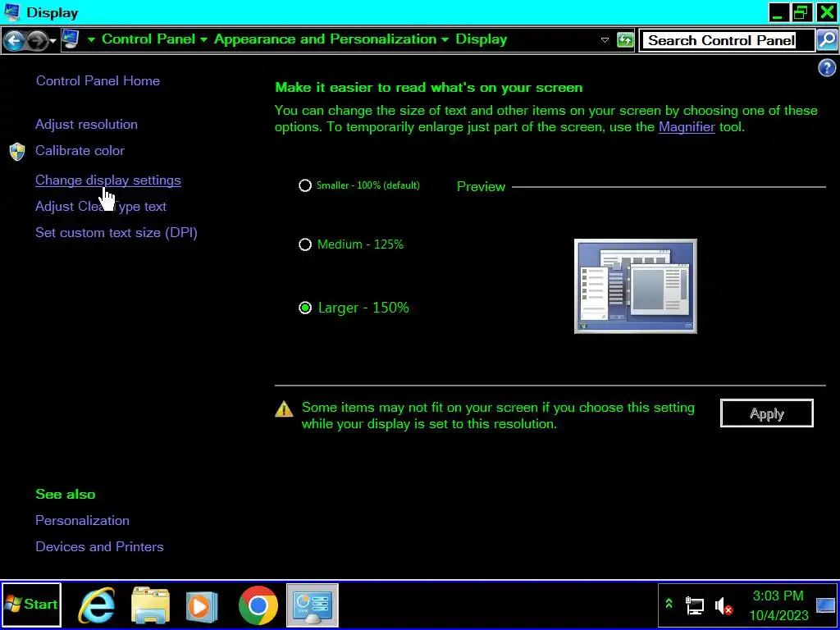The width and height of the screenshot is (840, 630).
Task: Click the Show desktop button
Action: pyautogui.click(x=827, y=605)
